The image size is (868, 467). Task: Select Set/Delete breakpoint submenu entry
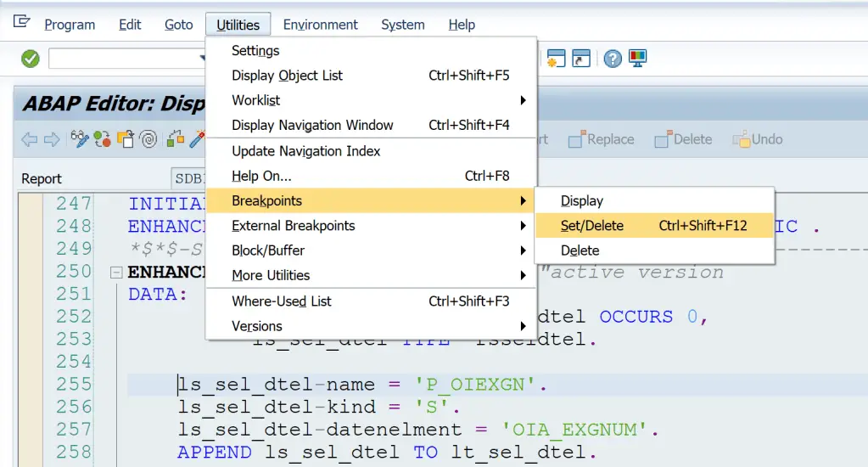(654, 226)
